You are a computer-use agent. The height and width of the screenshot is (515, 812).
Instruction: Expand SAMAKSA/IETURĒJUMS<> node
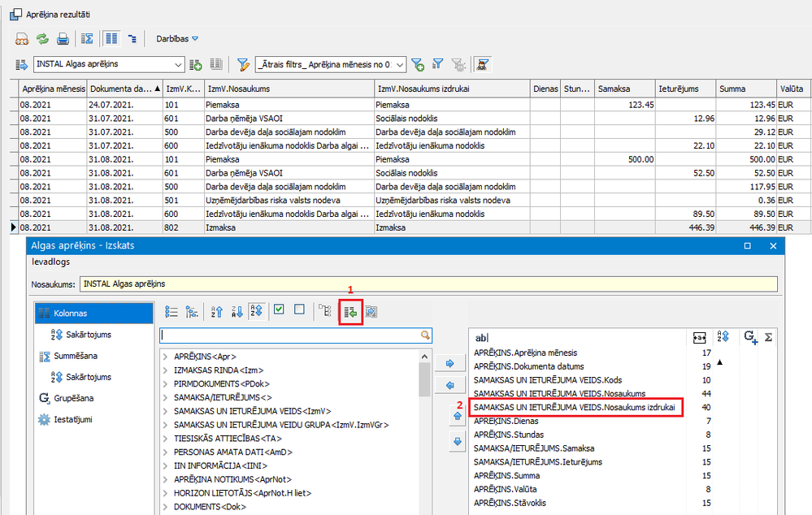tap(165, 397)
